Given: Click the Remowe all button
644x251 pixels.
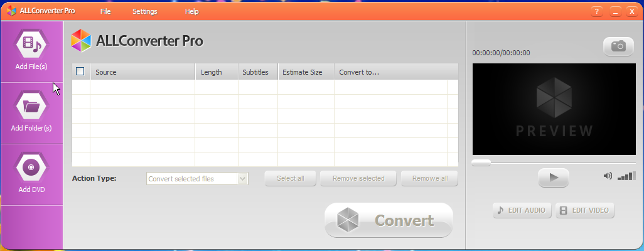Looking at the screenshot, I should (x=429, y=178).
